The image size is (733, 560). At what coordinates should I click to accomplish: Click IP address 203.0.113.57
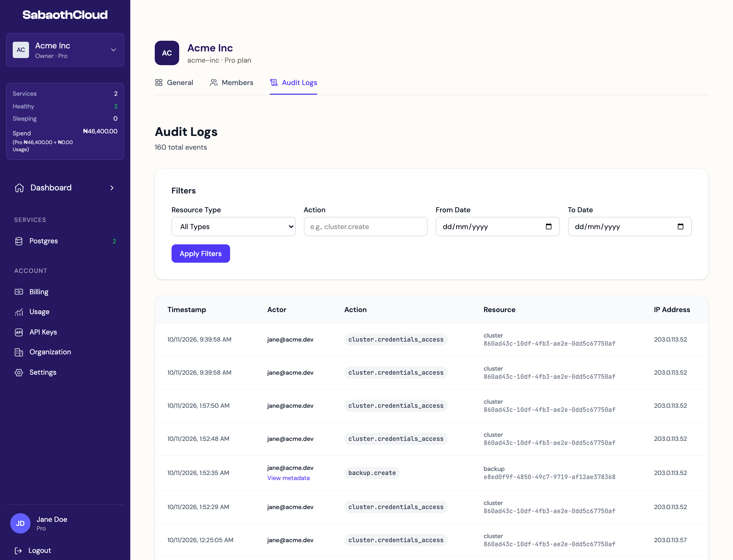[670, 540]
